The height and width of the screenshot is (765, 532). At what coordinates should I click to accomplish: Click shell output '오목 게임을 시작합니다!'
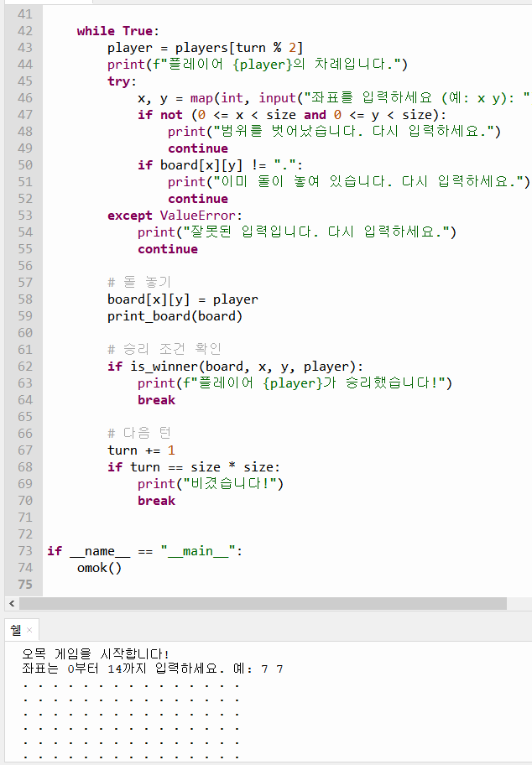tap(96, 653)
